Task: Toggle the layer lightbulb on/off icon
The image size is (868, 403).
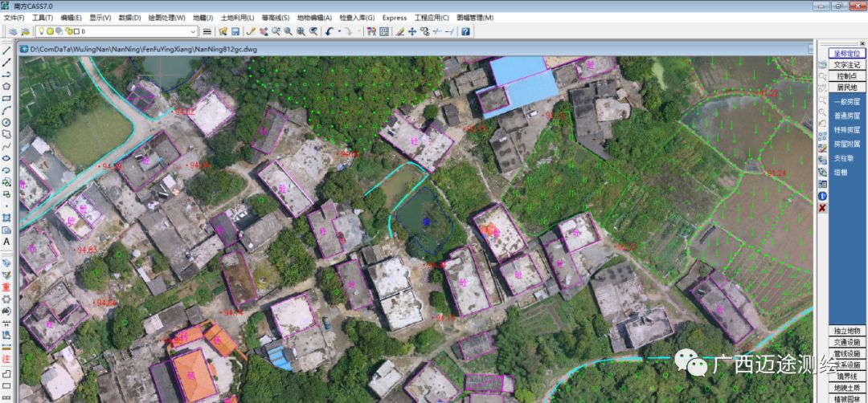Action: (x=39, y=31)
